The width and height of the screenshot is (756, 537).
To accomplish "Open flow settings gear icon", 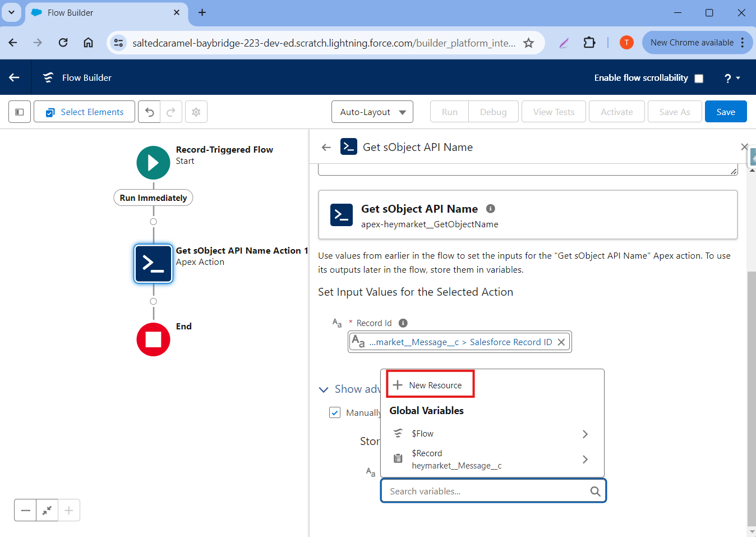I will coord(196,112).
